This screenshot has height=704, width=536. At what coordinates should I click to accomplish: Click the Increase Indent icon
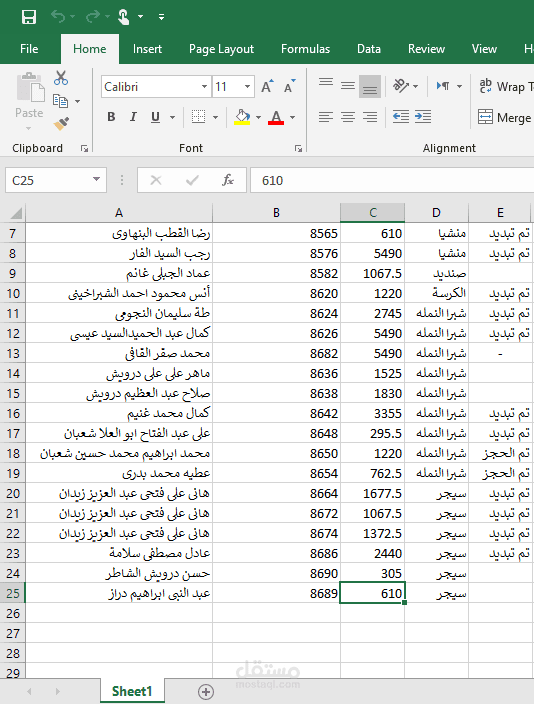coord(423,117)
